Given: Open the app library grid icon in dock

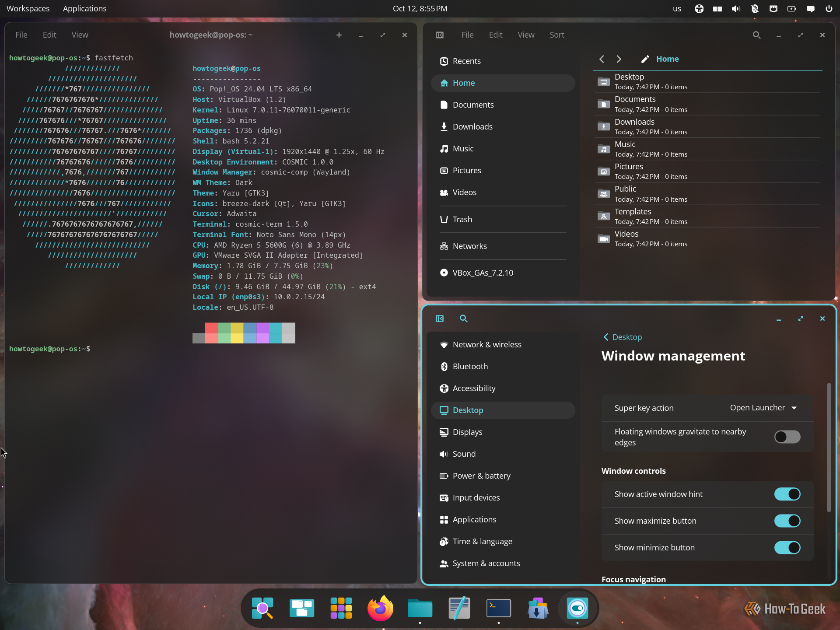Looking at the screenshot, I should [x=341, y=608].
